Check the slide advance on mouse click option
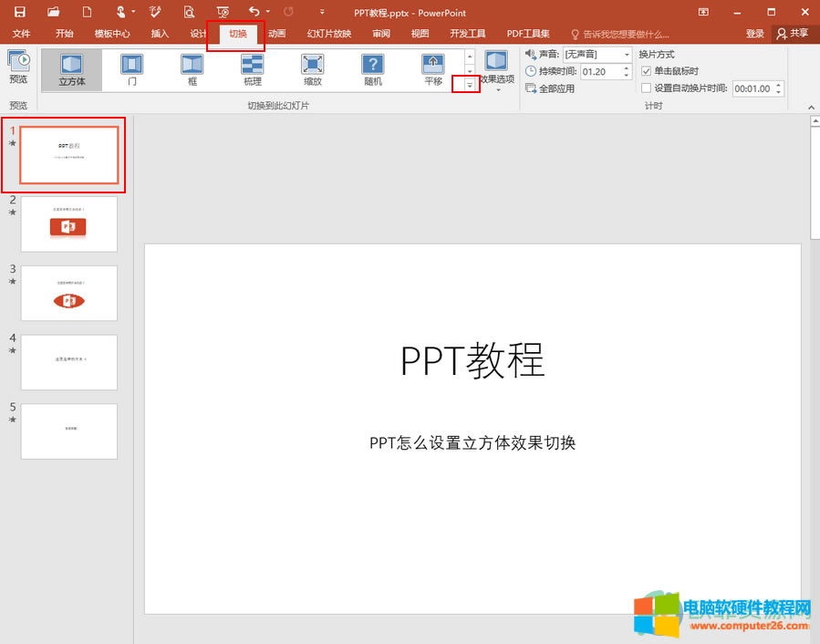 pyautogui.click(x=646, y=71)
